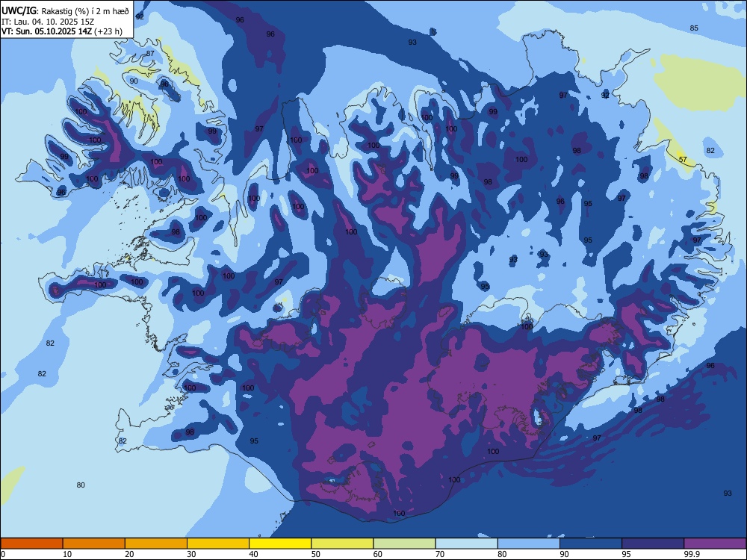Click the legend scale label '0'
This screenshot has width=747, height=560.
tap(3, 554)
